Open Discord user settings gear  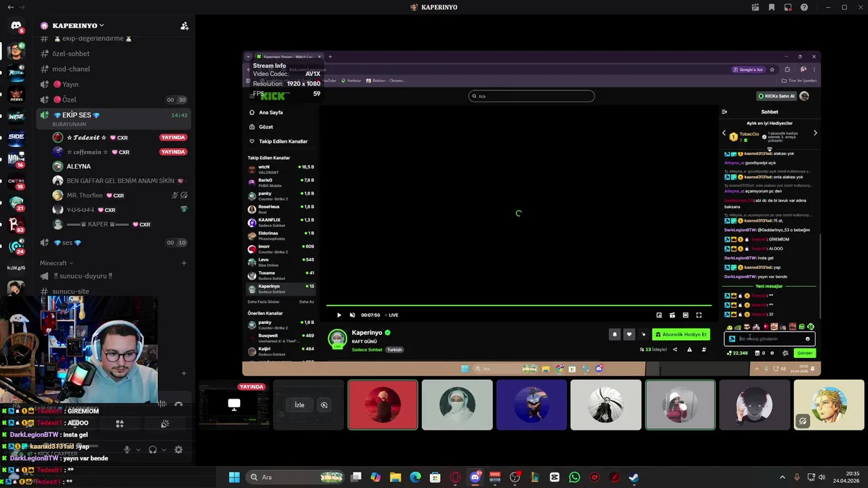click(178, 449)
